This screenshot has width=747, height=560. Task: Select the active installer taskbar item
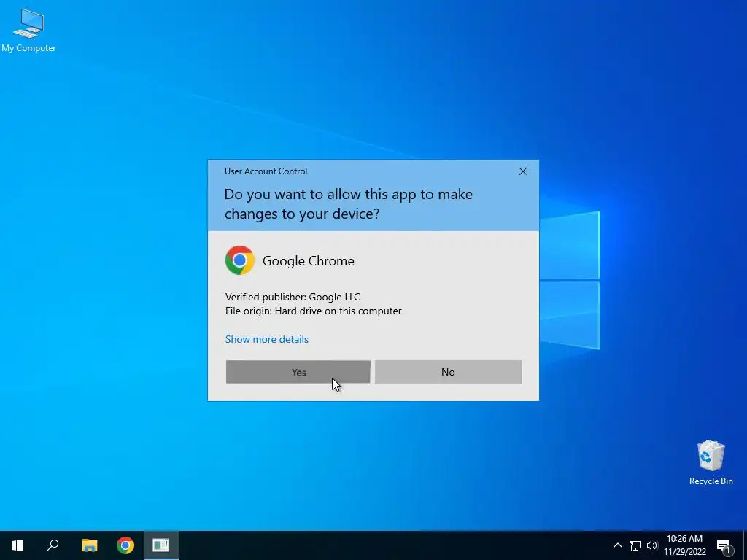pos(161,545)
